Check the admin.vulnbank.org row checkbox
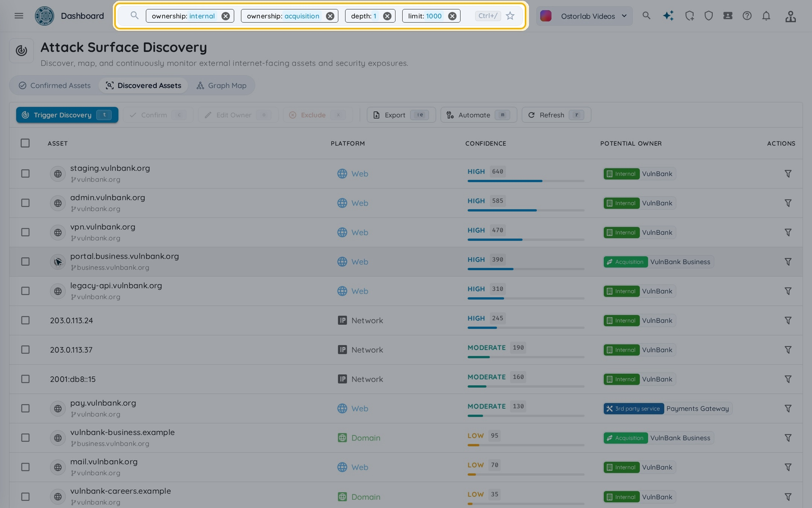 coord(25,203)
